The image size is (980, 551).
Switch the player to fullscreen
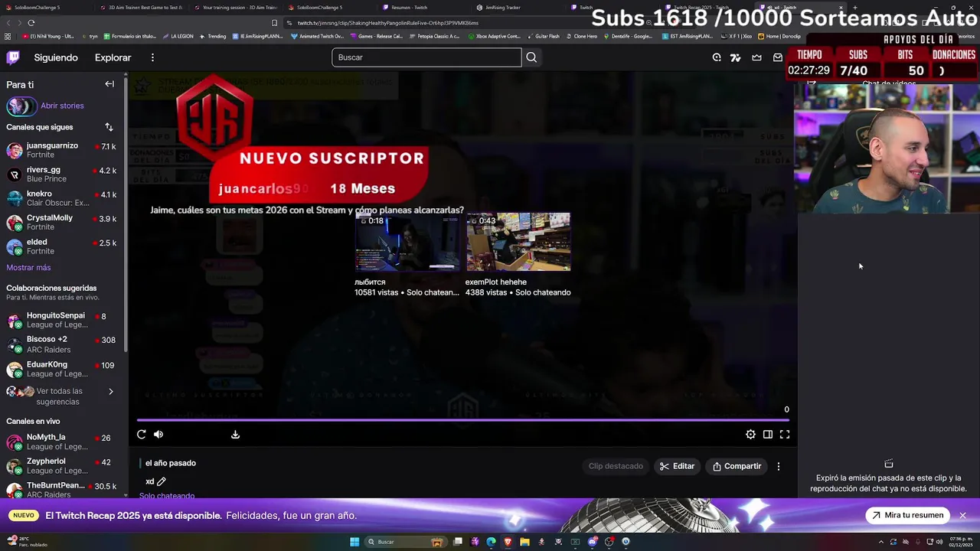[x=785, y=435]
